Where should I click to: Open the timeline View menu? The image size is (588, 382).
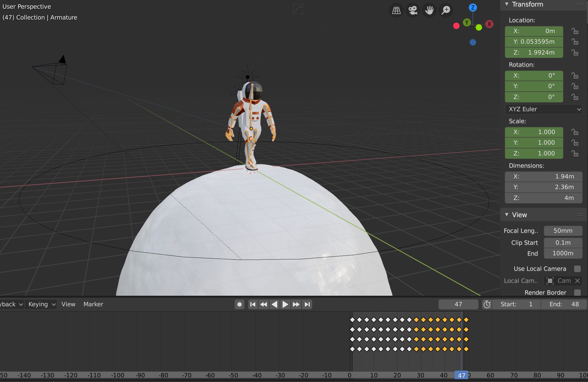point(68,304)
